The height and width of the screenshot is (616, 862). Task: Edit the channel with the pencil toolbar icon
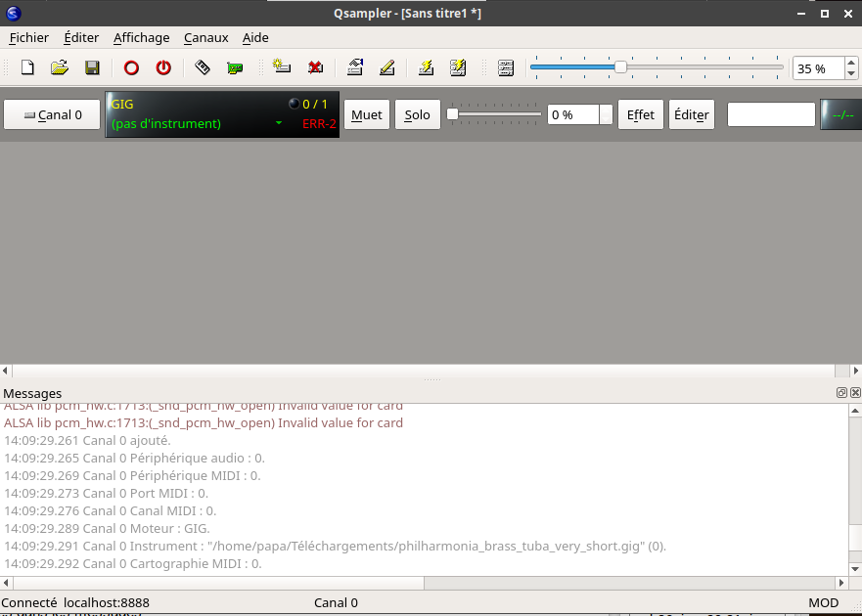(x=387, y=67)
